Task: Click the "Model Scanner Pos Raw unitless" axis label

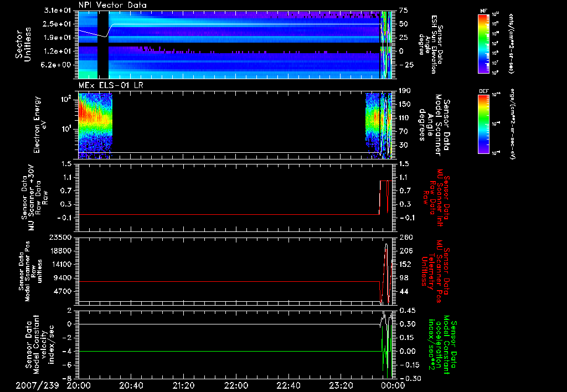Action: pyautogui.click(x=30, y=271)
